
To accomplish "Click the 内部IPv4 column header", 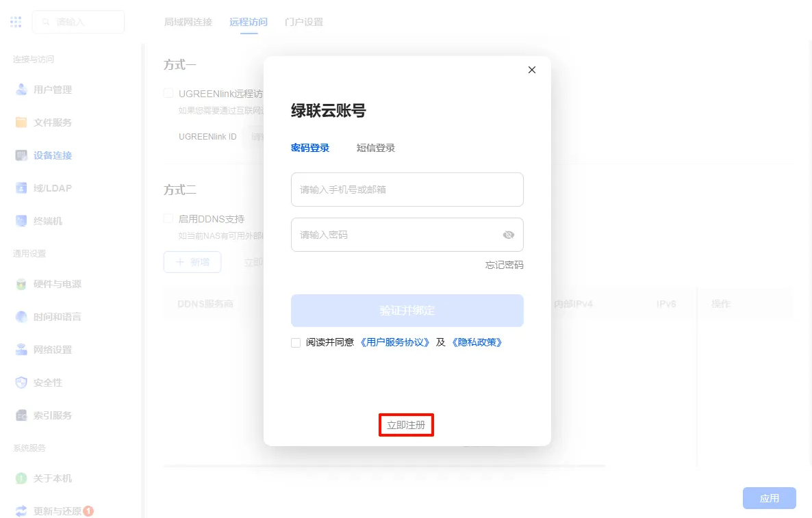I will pos(573,304).
